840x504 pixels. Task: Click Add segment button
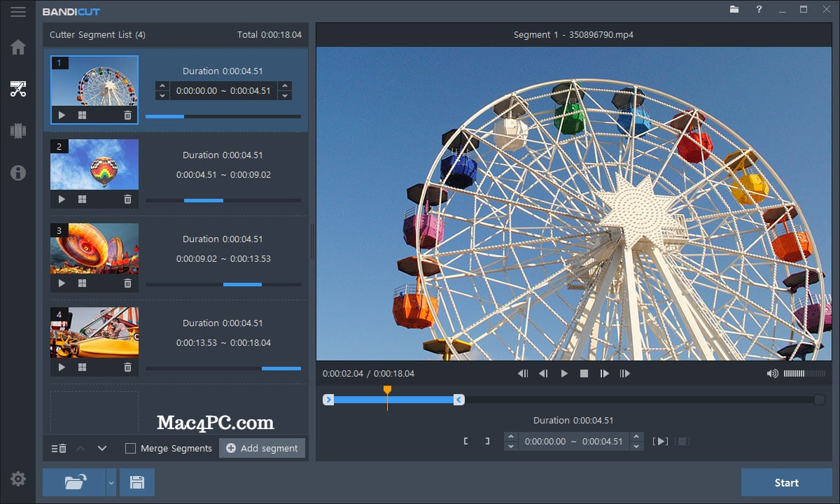262,448
